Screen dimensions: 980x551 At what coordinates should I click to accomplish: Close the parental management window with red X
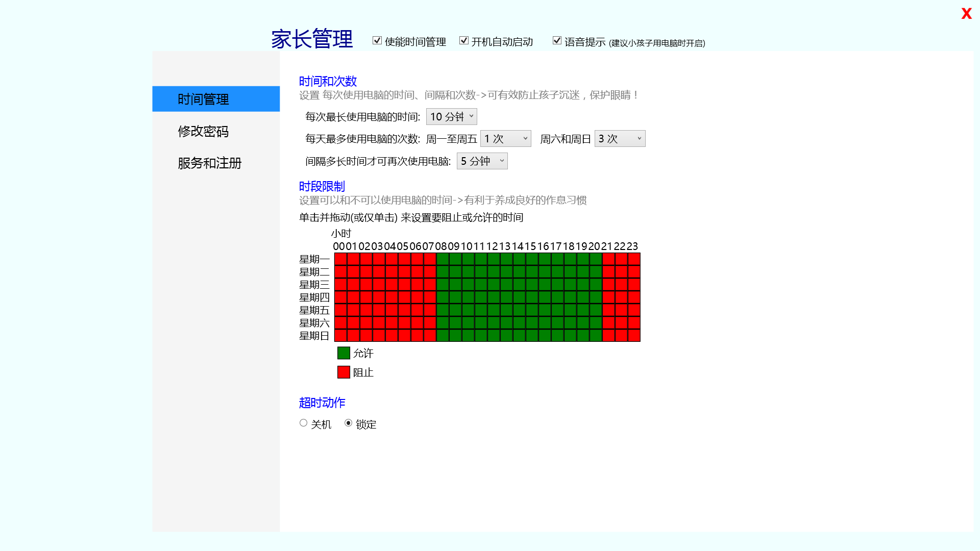tap(966, 14)
